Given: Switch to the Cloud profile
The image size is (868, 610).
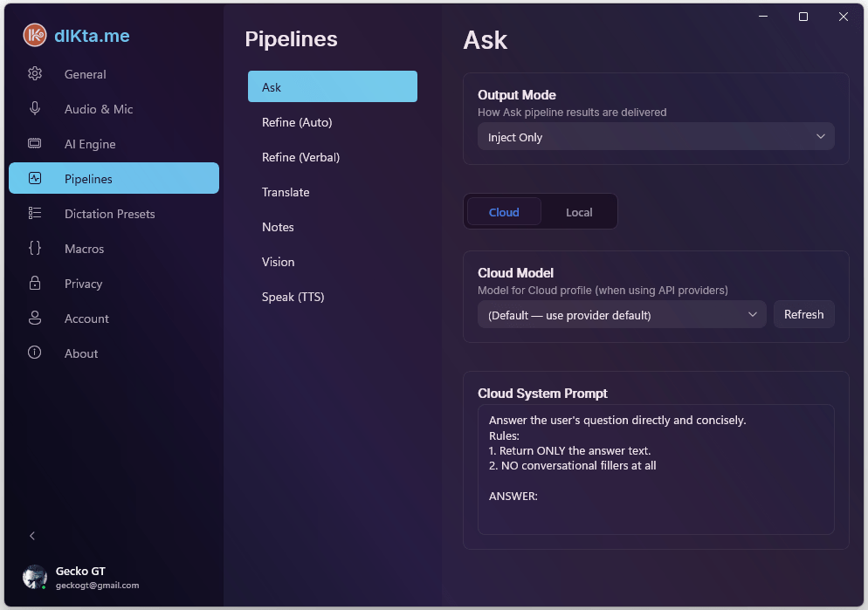Looking at the screenshot, I should [504, 211].
